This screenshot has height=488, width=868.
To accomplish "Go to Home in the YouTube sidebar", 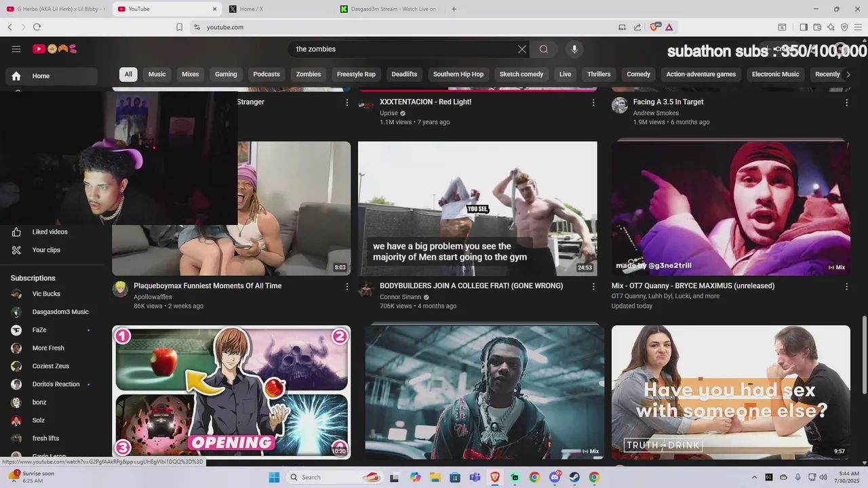I will tap(52, 76).
